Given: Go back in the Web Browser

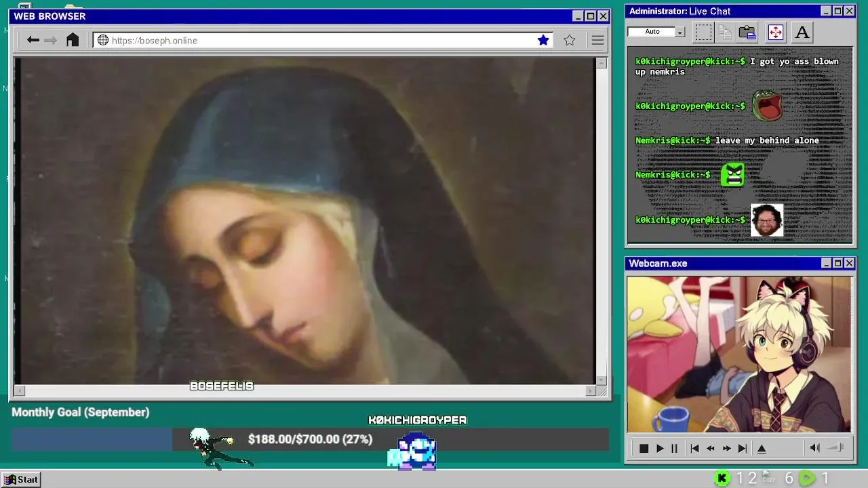Looking at the screenshot, I should point(33,40).
